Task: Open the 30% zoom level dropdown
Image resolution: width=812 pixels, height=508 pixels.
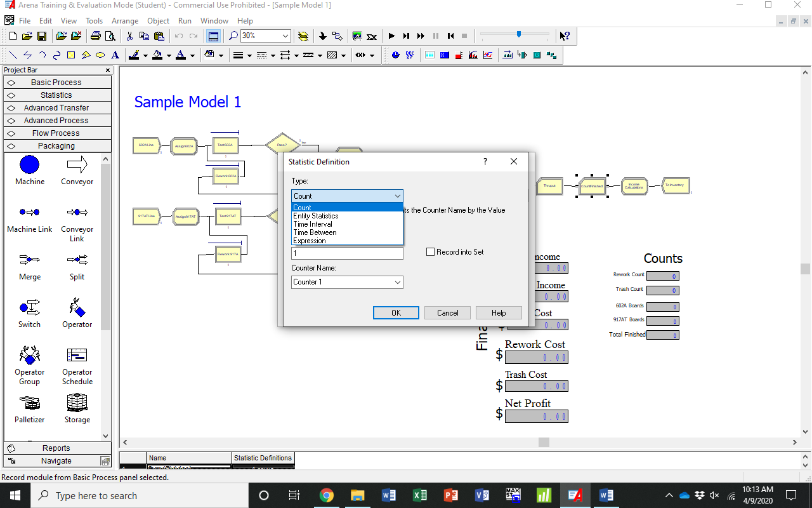Action: coord(285,36)
